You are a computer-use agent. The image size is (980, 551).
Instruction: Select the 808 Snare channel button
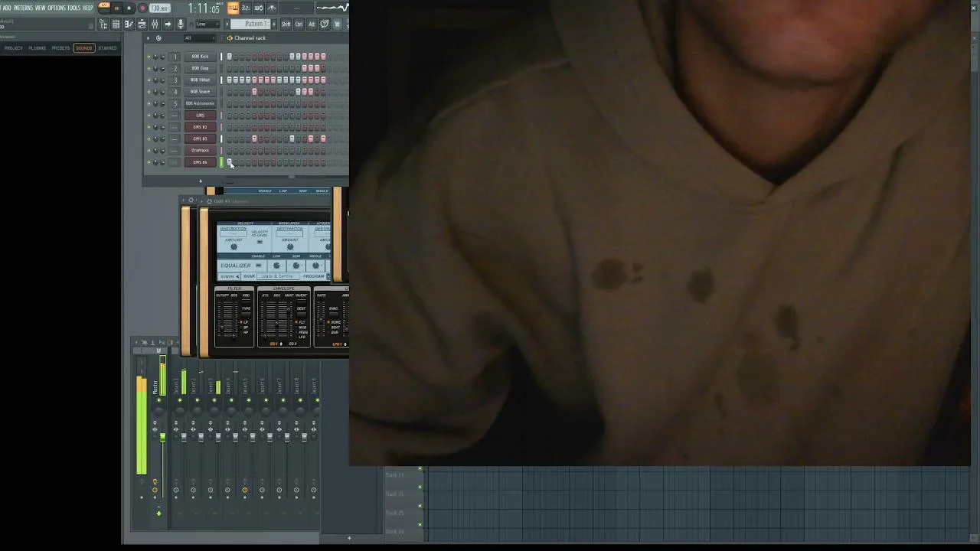(x=200, y=92)
